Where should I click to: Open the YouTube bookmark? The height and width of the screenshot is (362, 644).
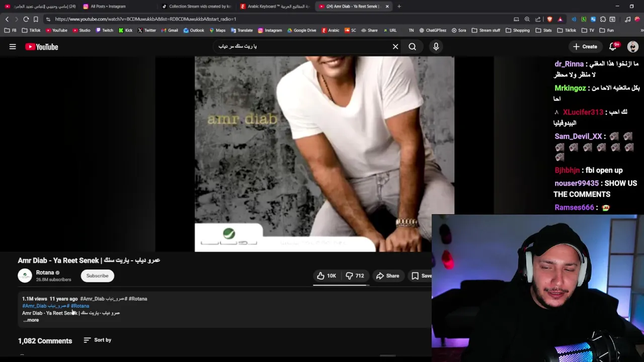click(x=56, y=30)
